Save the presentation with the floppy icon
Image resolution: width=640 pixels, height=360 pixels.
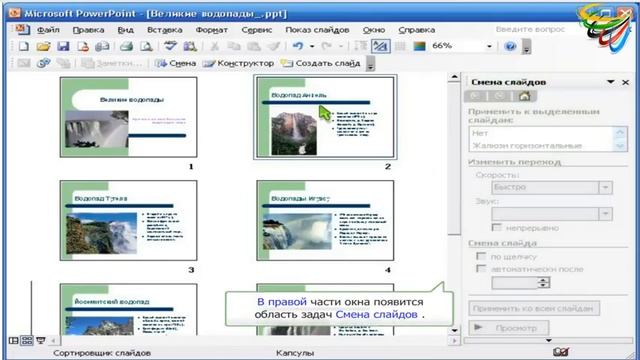pos(63,46)
